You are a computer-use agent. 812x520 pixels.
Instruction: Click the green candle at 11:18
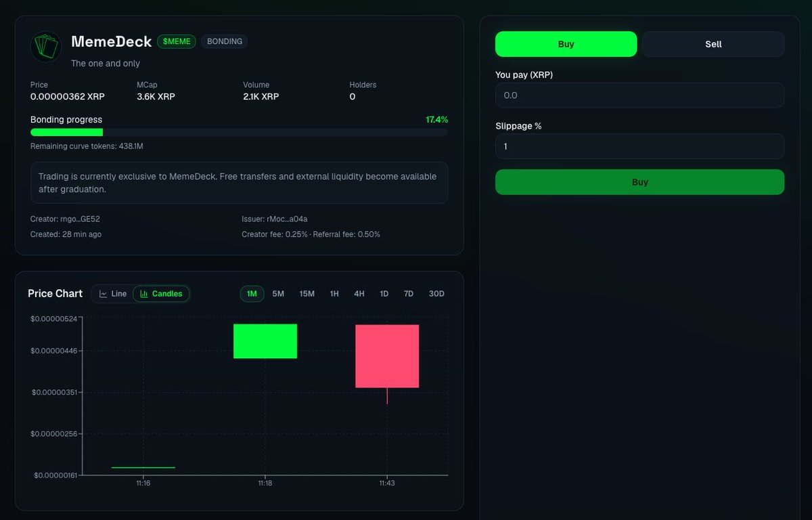(x=265, y=341)
